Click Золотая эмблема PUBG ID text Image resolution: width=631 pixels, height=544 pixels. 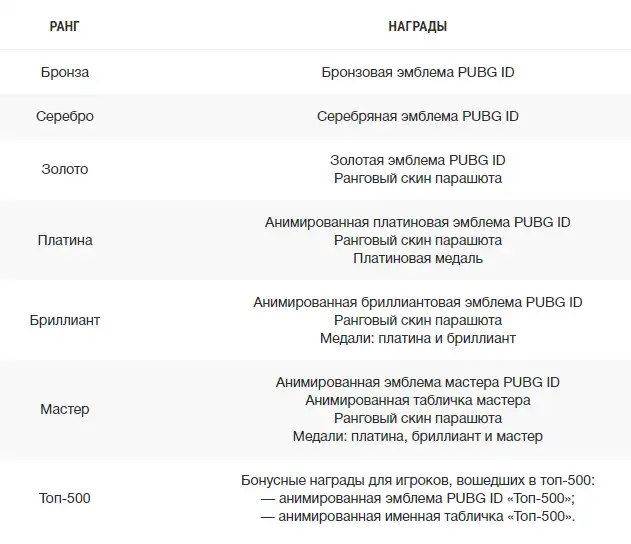418,160
